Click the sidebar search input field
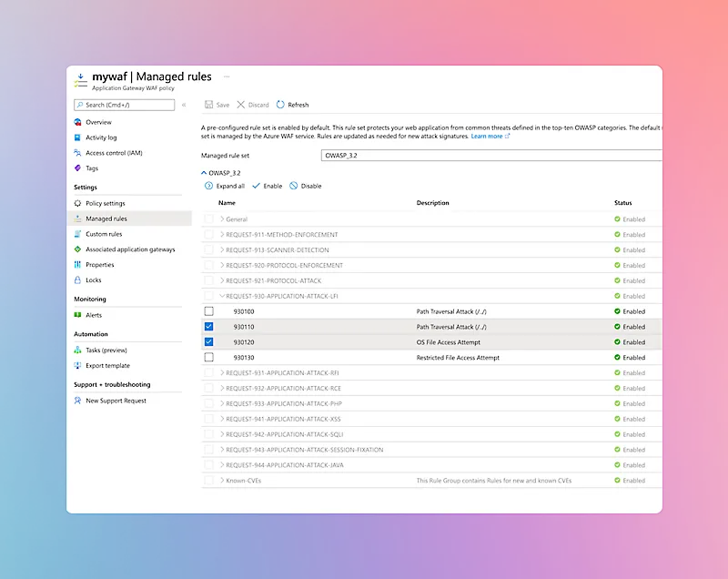 coord(127,105)
